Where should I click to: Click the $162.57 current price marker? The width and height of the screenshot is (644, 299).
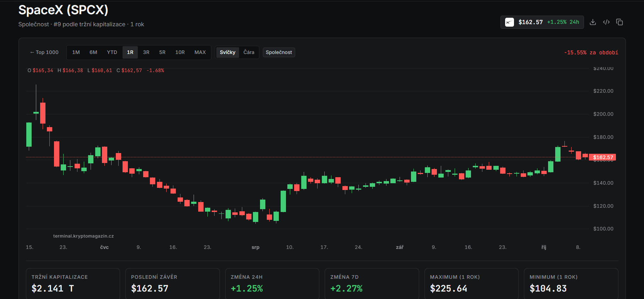tap(602, 157)
